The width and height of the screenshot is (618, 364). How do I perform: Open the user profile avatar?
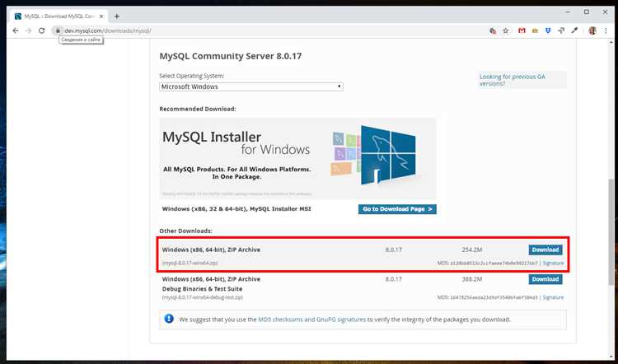pyautogui.click(x=592, y=30)
